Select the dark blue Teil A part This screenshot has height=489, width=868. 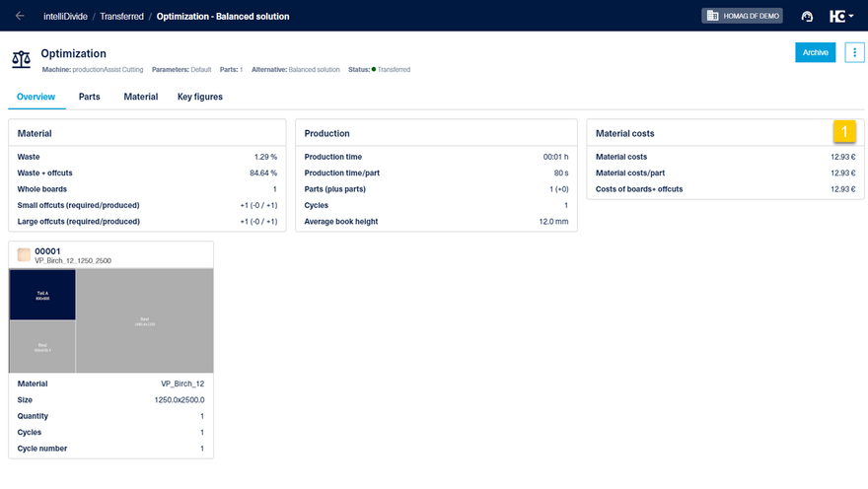tap(42, 295)
